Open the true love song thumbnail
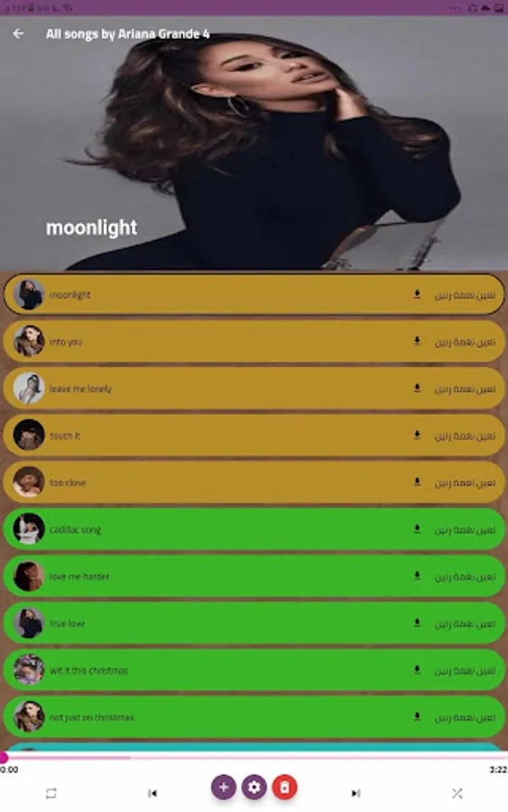 tap(29, 623)
